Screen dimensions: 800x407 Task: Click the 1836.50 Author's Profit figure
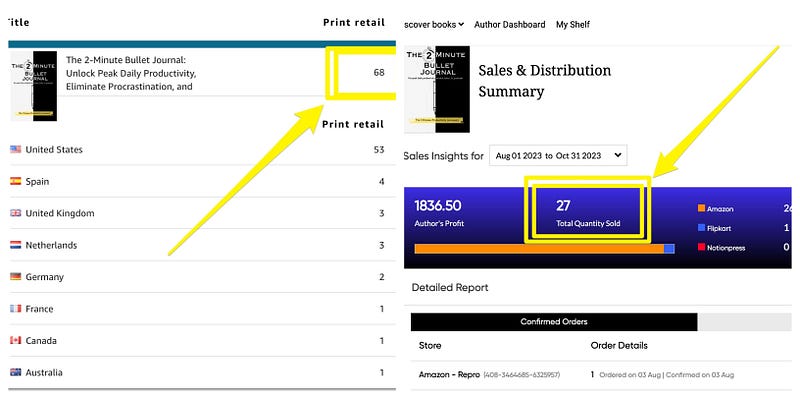tap(438, 206)
